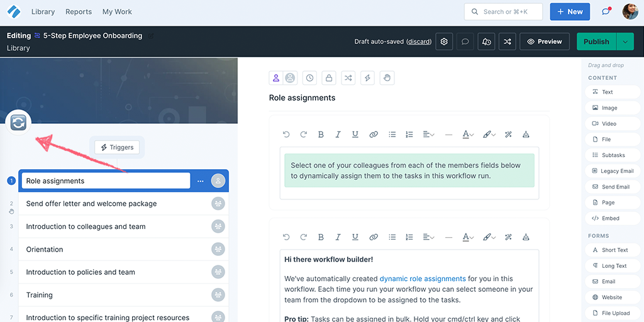Expand the Publish dropdown arrow
Viewport: 644px width, 322px height.
click(x=625, y=42)
